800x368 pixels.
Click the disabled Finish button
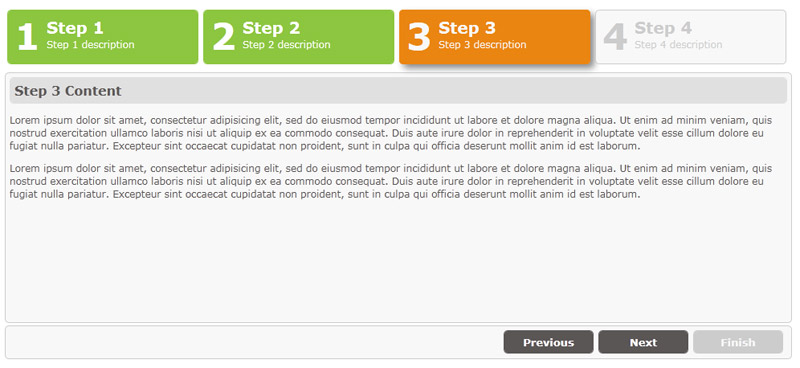[738, 342]
